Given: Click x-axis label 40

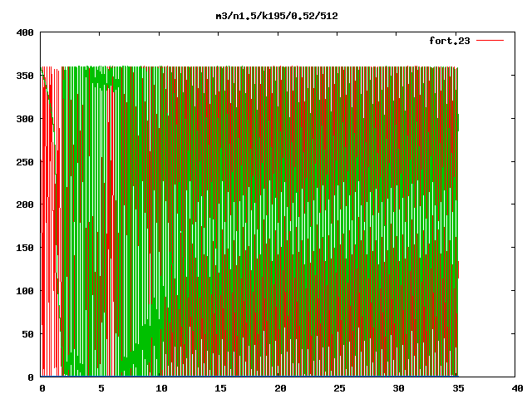Looking at the screenshot, I should point(517,388).
